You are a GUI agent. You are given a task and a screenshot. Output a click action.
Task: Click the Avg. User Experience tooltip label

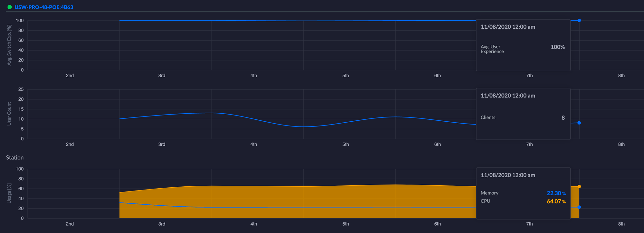(492, 49)
